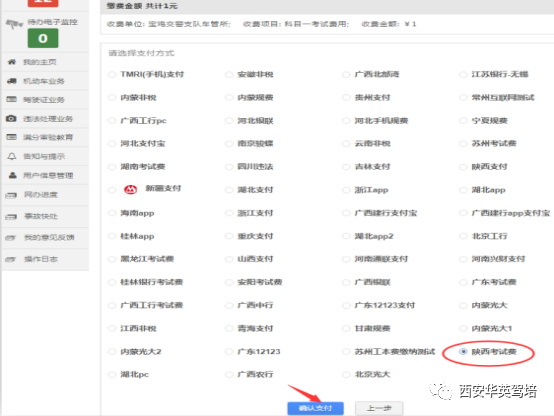Screen dimensions: 554x416
Task: Click the user icon beside 用户信息管理
Action: tap(12, 175)
